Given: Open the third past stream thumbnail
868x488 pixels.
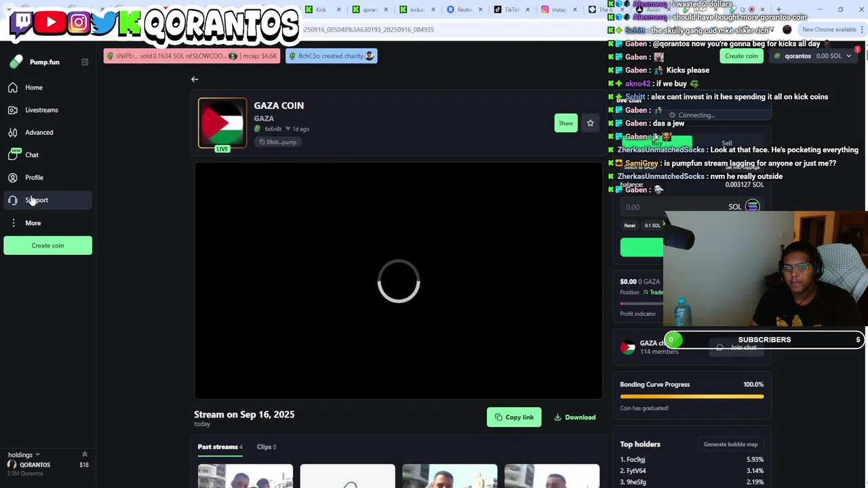Looking at the screenshot, I should coord(450,476).
